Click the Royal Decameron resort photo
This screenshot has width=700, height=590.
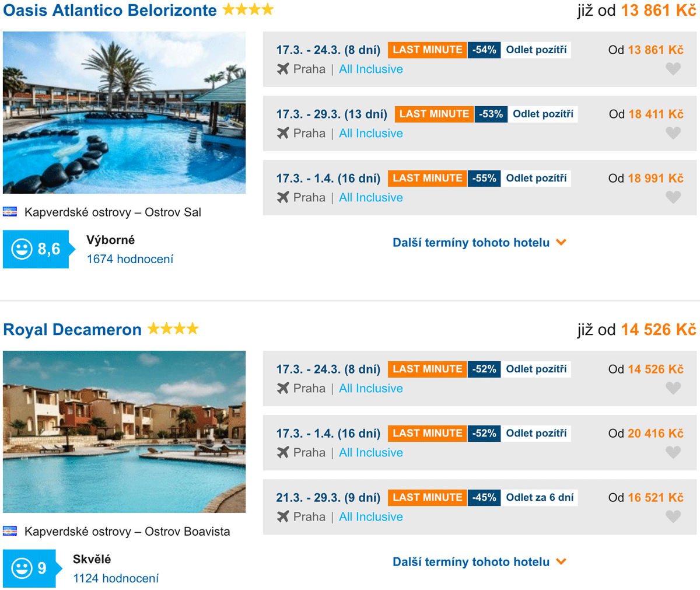pos(124,432)
